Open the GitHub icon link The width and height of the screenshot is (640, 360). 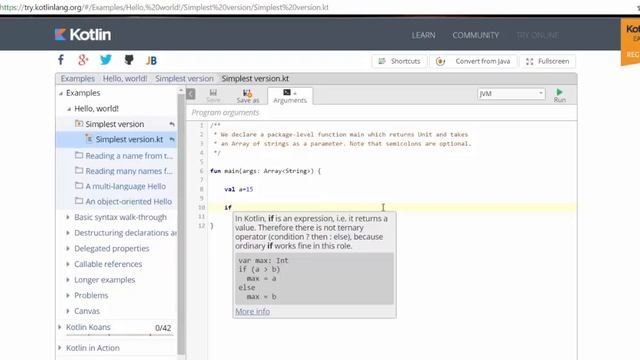[x=129, y=60]
